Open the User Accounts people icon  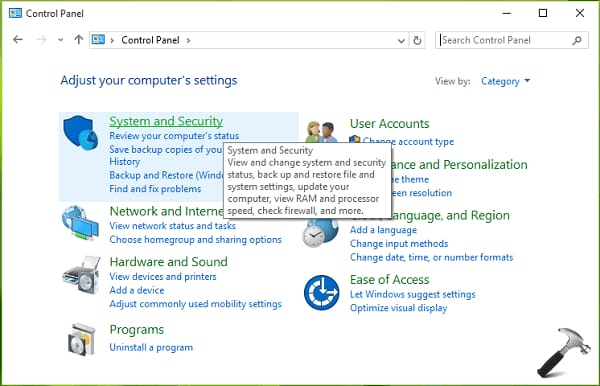click(321, 132)
